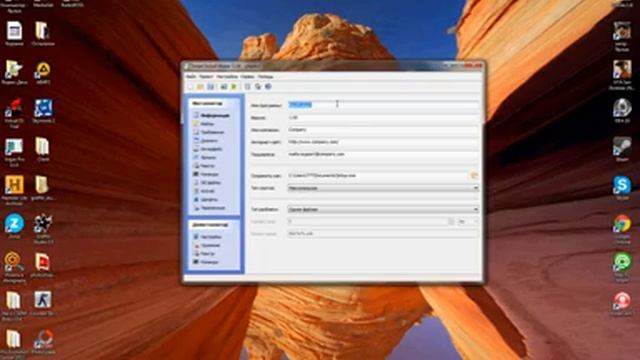Select Диалоги in the installer sidebar

(205, 141)
